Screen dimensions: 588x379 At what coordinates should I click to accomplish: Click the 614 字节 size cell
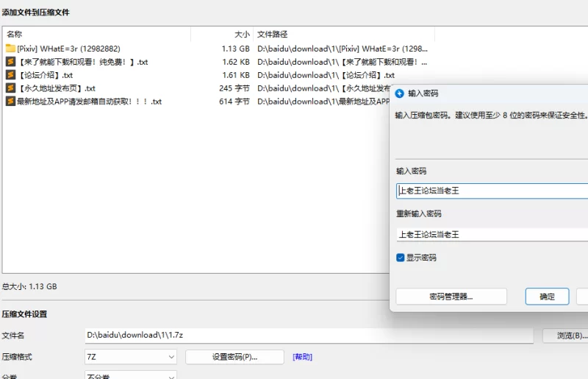tap(234, 101)
